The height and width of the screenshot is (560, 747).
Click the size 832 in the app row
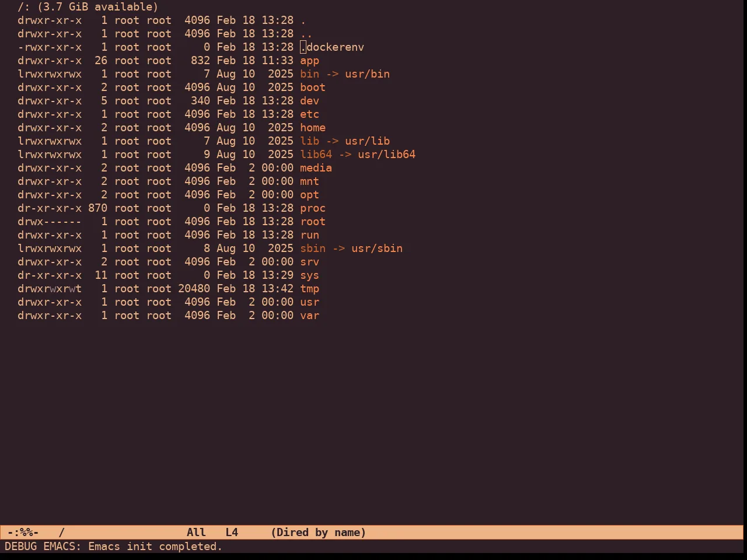point(200,61)
